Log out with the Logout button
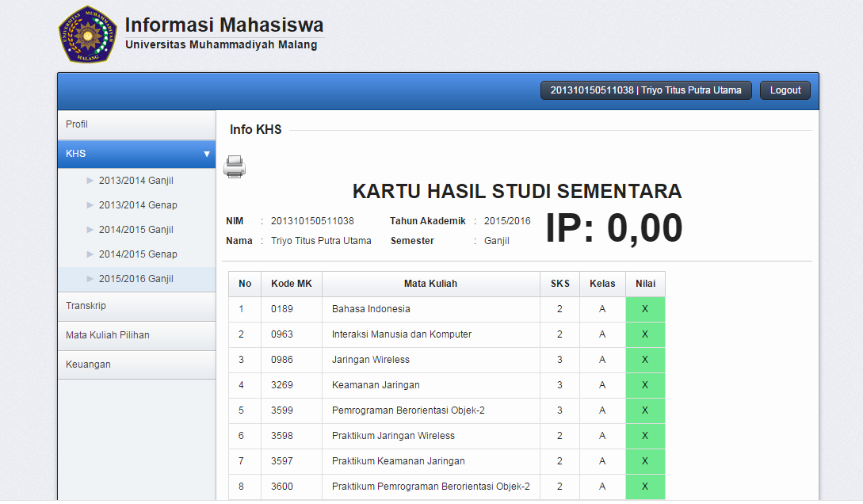The width and height of the screenshot is (863, 504). coord(785,90)
